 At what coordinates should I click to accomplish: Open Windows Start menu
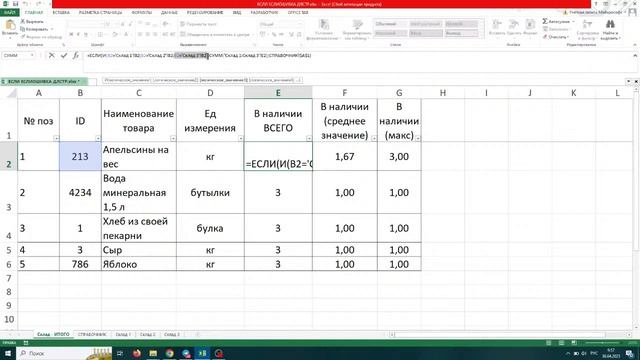pyautogui.click(x=8, y=353)
